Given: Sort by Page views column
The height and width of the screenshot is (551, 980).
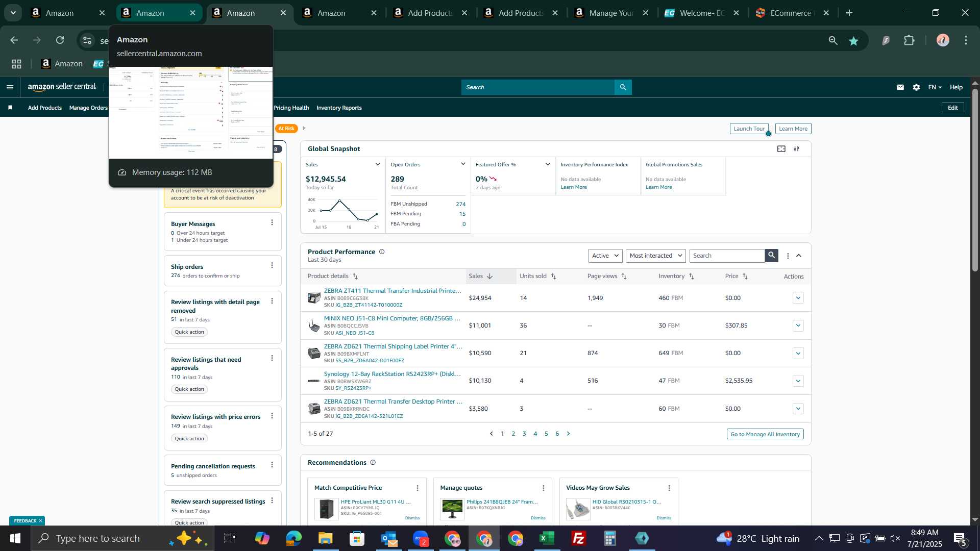Looking at the screenshot, I should click(x=624, y=277).
